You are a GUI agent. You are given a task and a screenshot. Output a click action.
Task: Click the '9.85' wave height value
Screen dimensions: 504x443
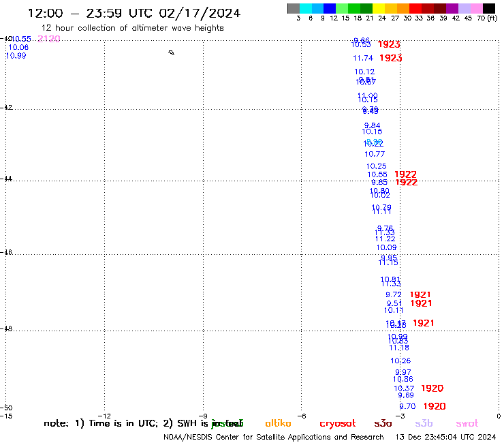379,182
